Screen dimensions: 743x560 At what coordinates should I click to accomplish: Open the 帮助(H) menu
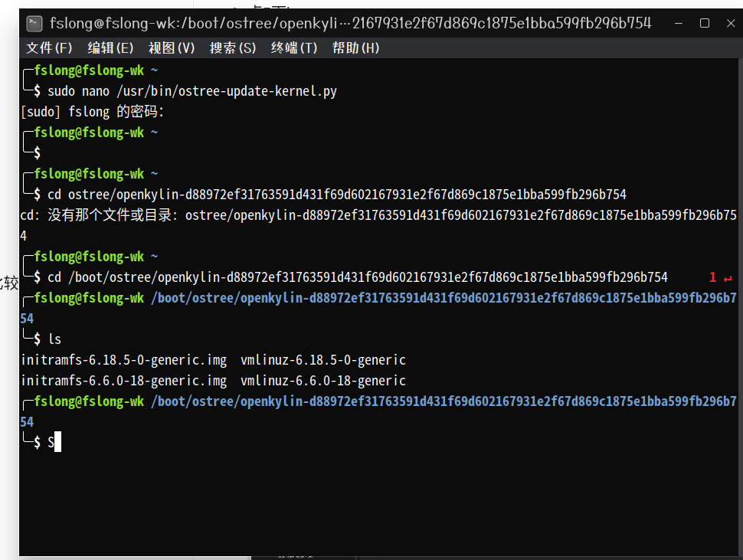355,48
